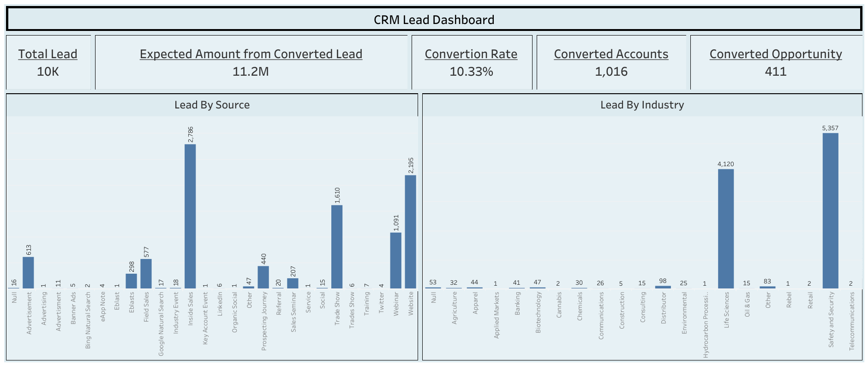This screenshot has height=366, width=868.
Task: Click the Training axis label
Action: [x=367, y=304]
